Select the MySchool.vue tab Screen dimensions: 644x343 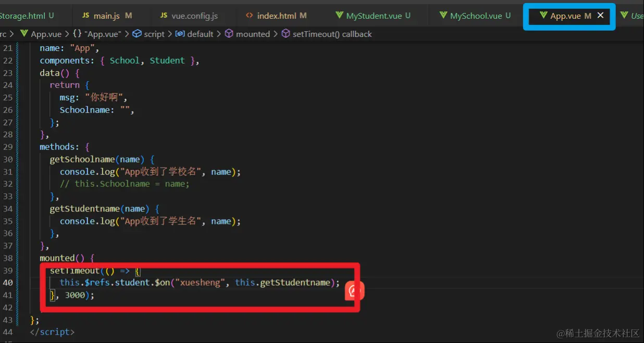pyautogui.click(x=475, y=16)
